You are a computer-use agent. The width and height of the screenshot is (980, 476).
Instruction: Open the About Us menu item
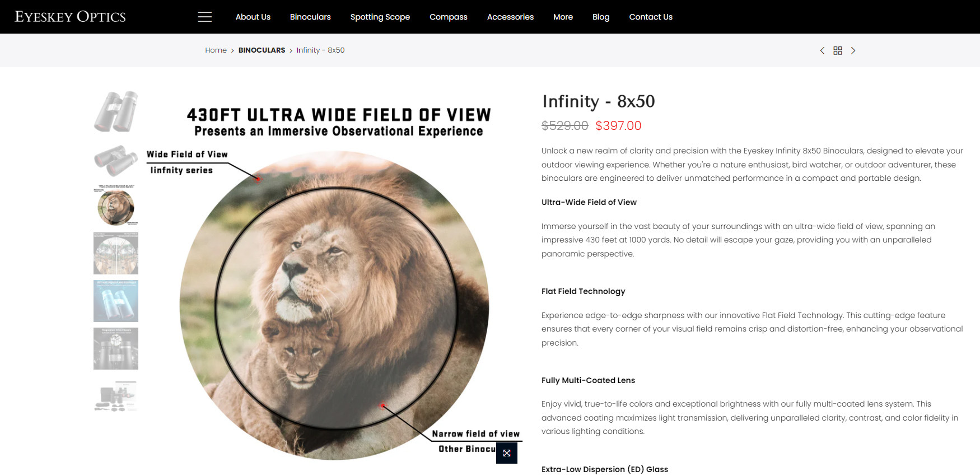(253, 17)
